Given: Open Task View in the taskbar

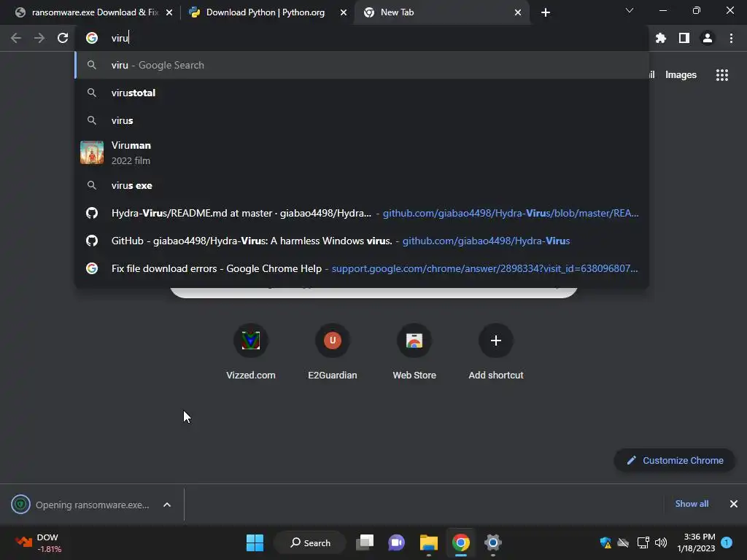Looking at the screenshot, I should pyautogui.click(x=365, y=542).
